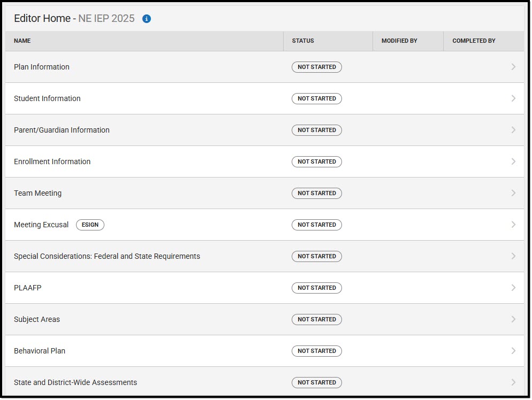Go to the Behavioral Plan editor

40,351
